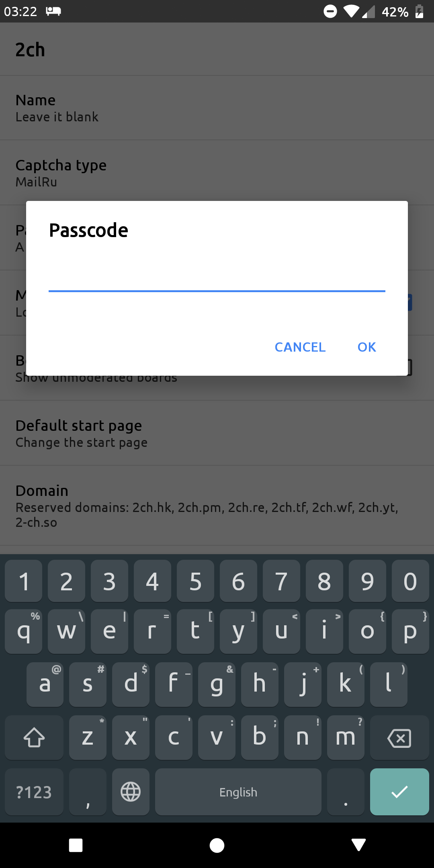Tap the Android home circle button
This screenshot has height=868, width=434.
[217, 845]
